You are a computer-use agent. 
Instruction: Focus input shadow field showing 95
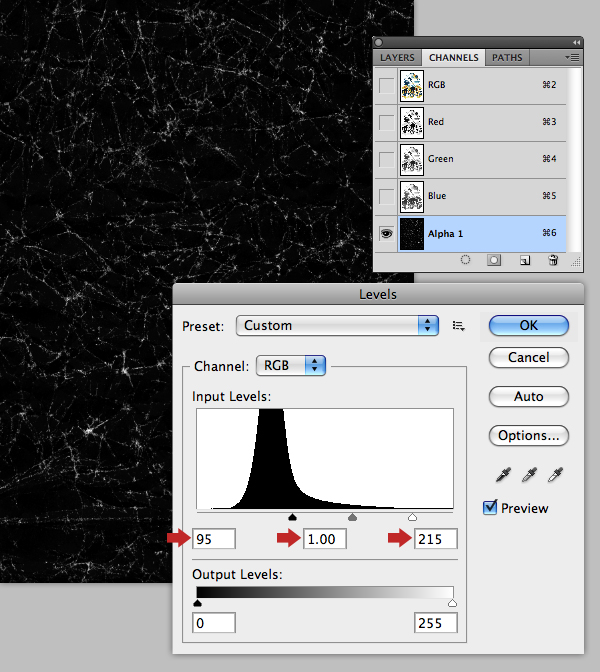(214, 539)
